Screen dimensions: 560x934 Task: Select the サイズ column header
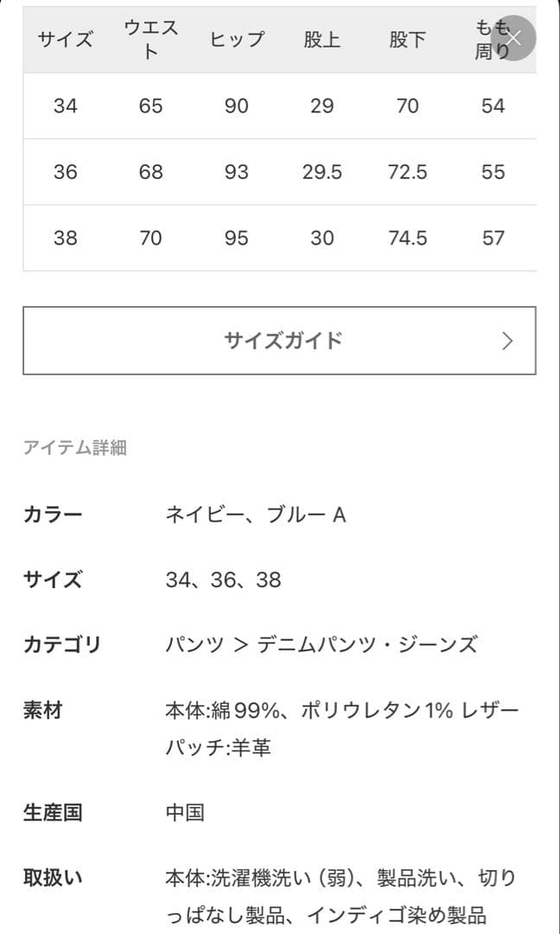click(65, 38)
